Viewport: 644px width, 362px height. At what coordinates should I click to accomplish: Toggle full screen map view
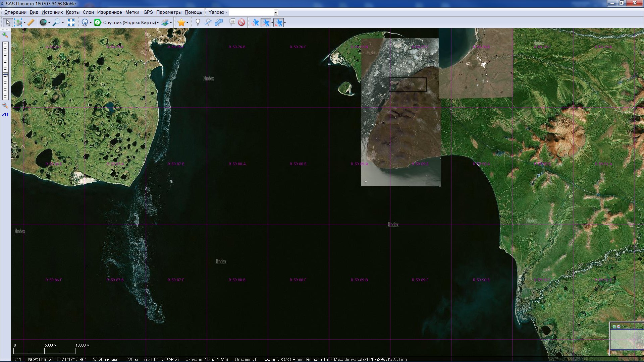(x=71, y=22)
